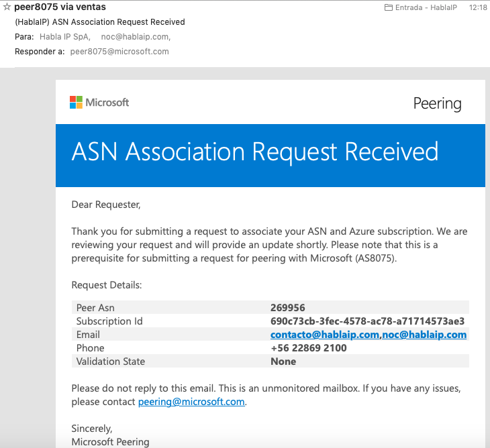Click the Microsoft wordmark text

pos(107,103)
